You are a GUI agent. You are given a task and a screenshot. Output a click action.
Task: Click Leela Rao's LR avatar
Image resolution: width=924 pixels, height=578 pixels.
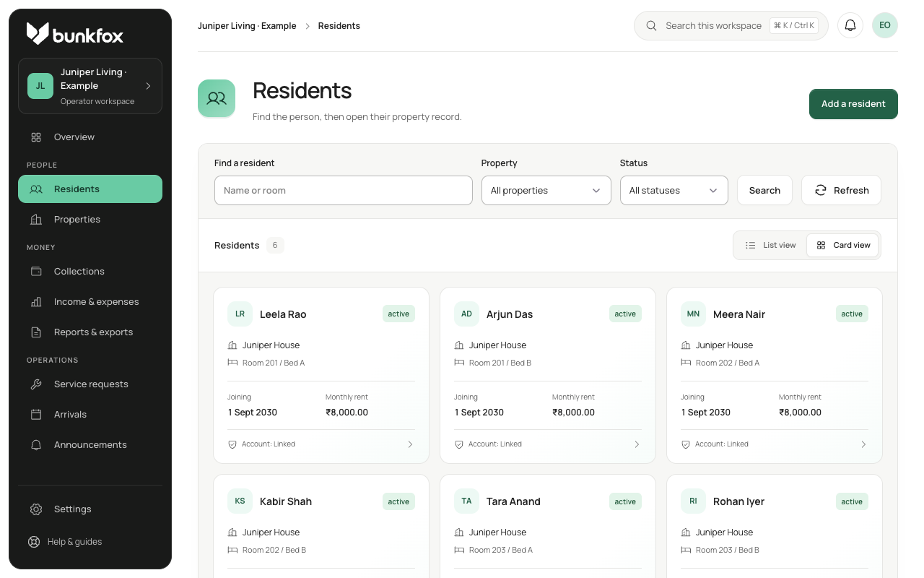tap(240, 314)
